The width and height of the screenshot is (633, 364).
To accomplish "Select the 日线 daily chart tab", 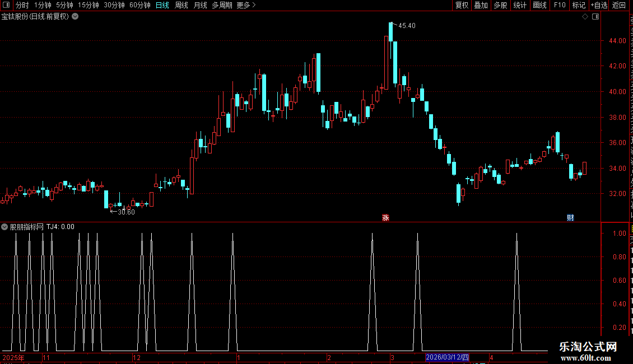I will tap(162, 5).
